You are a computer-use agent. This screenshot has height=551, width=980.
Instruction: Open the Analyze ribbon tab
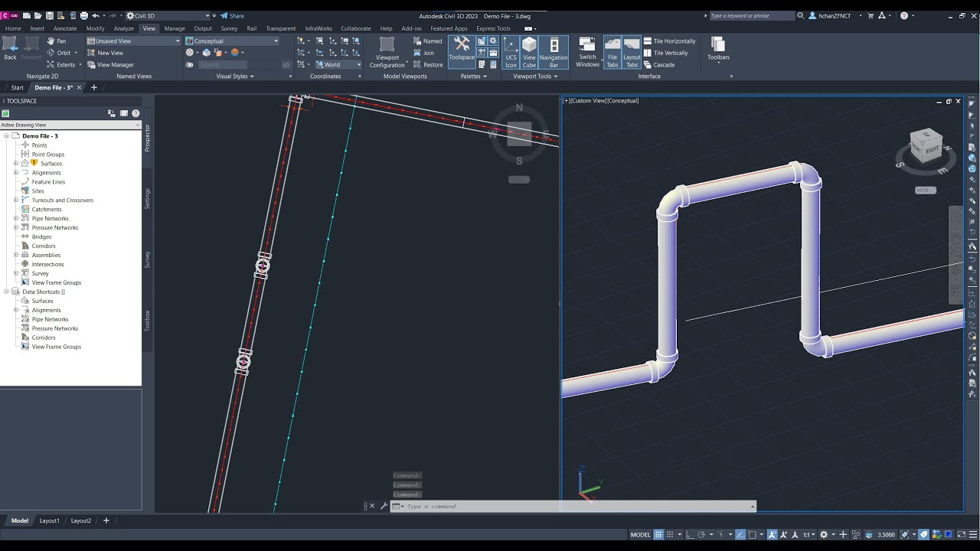(x=123, y=29)
